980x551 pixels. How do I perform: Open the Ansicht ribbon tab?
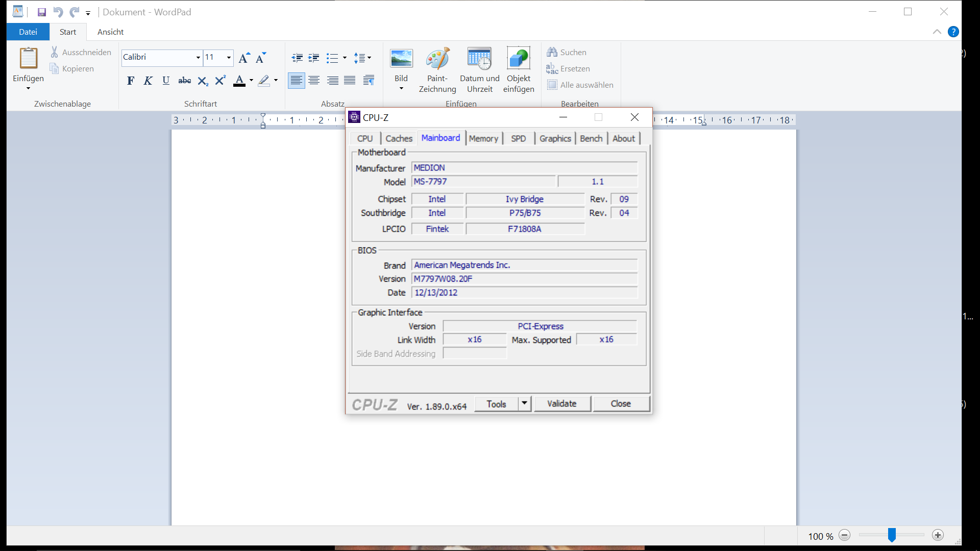click(x=110, y=32)
